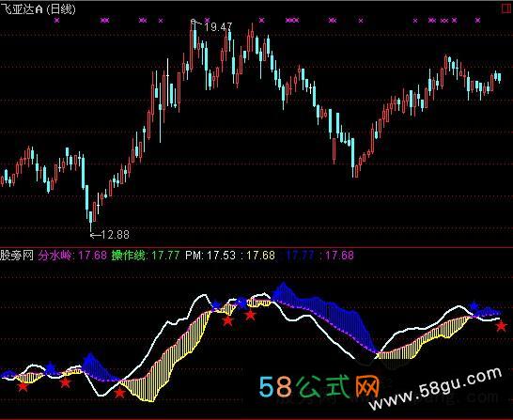Click the (日线) daily period label
The height and width of the screenshot is (420, 513).
click(61, 9)
